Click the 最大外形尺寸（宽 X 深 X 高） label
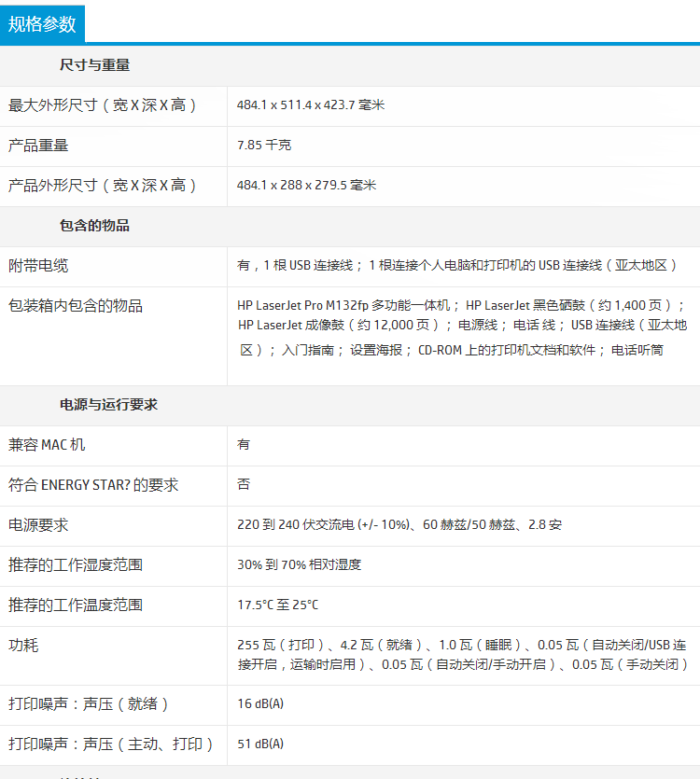700x779 pixels. click(x=103, y=105)
